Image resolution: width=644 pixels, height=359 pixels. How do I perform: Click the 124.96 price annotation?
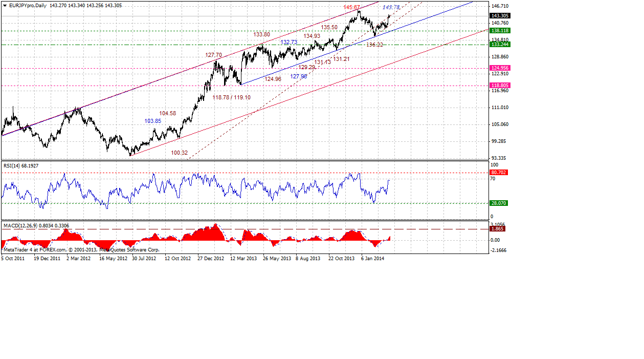273,79
